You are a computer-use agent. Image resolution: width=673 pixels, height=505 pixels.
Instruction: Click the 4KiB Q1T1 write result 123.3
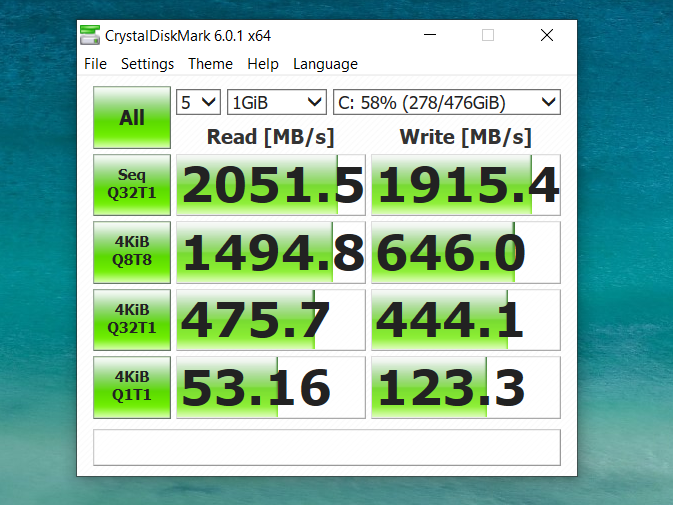(x=466, y=387)
